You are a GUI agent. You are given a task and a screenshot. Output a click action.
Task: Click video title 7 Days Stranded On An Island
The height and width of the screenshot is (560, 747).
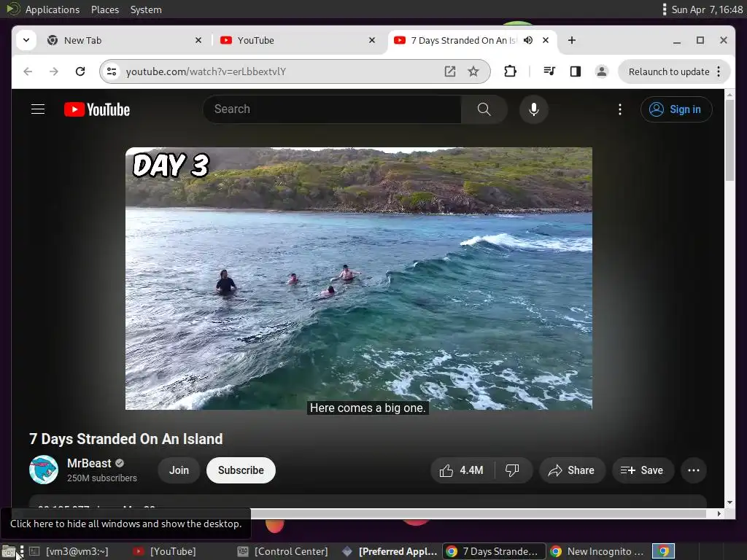click(126, 439)
